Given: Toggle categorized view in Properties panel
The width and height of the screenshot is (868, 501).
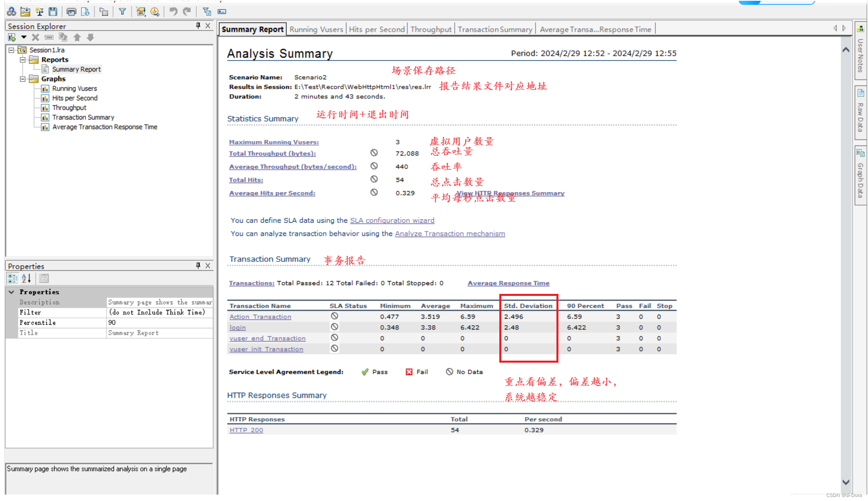Looking at the screenshot, I should coord(13,278).
